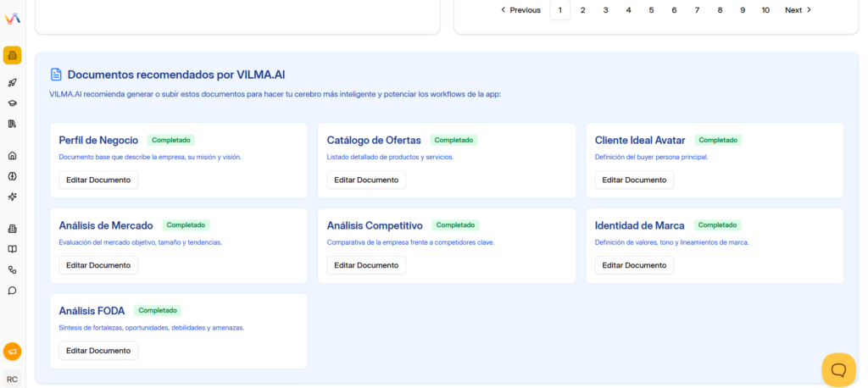Open the orange chat widget bubble
Viewport: 868px width, 388px height.
tap(838, 369)
